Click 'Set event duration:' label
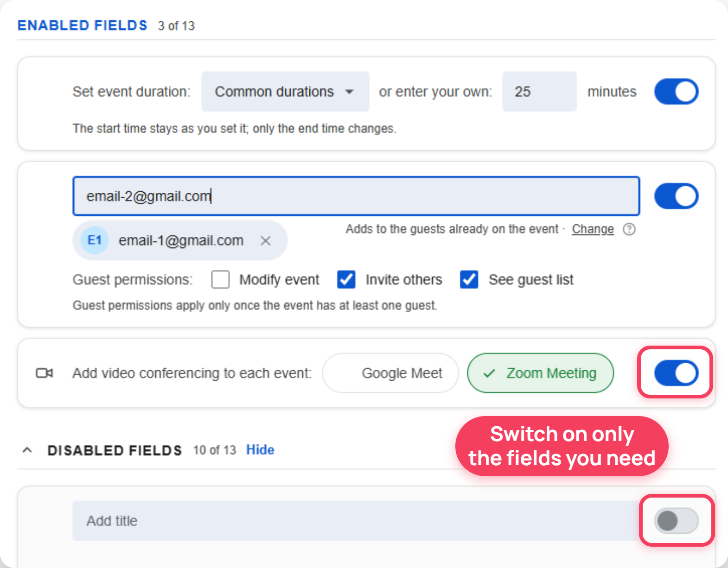The width and height of the screenshot is (728, 568). (x=132, y=92)
